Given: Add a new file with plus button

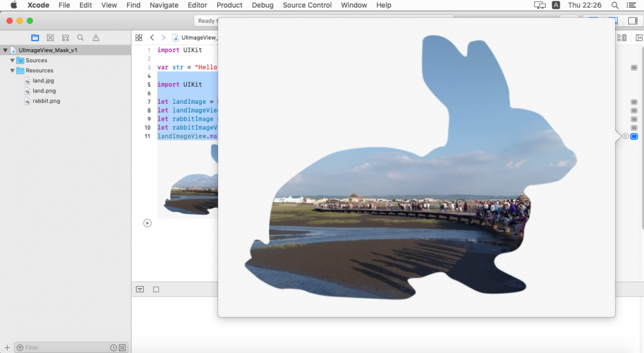Looking at the screenshot, I should 7,348.
